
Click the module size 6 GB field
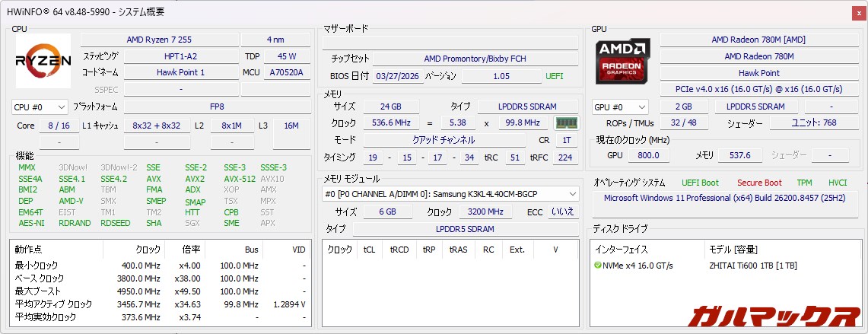(387, 212)
